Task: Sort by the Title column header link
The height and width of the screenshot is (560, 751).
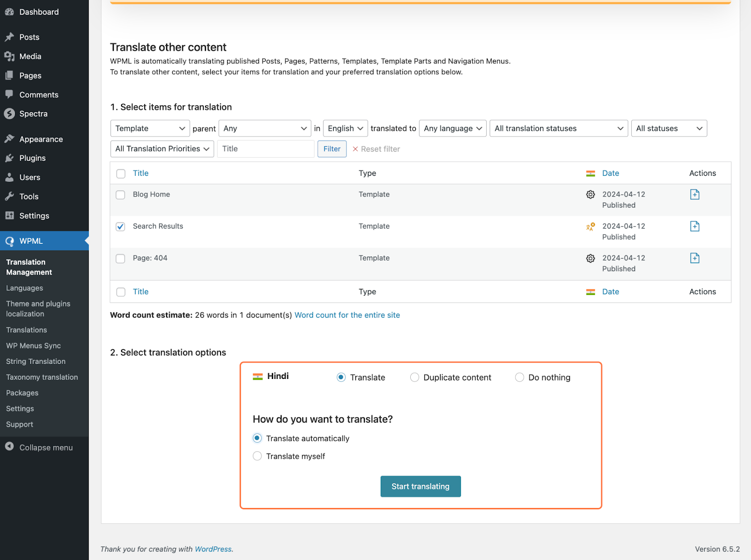Action: tap(141, 174)
